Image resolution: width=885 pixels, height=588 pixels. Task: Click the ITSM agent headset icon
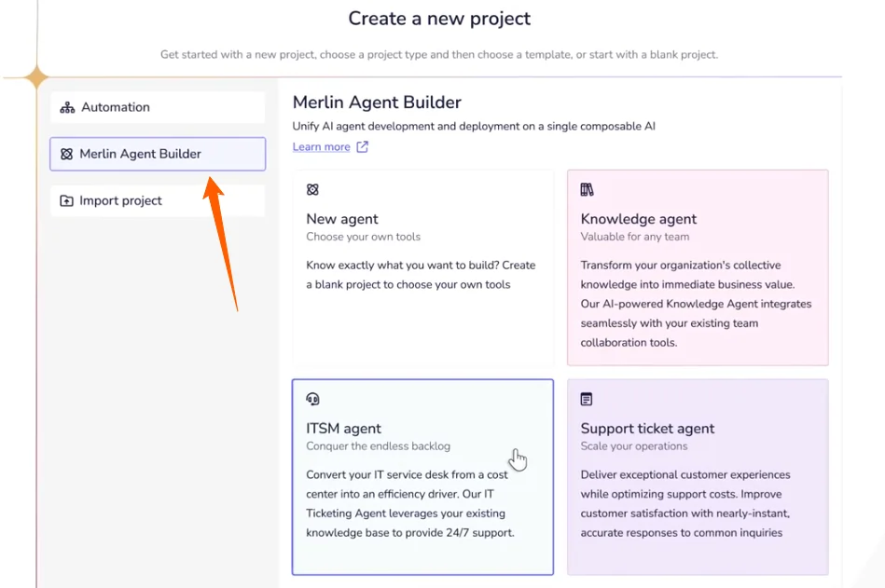pos(312,400)
